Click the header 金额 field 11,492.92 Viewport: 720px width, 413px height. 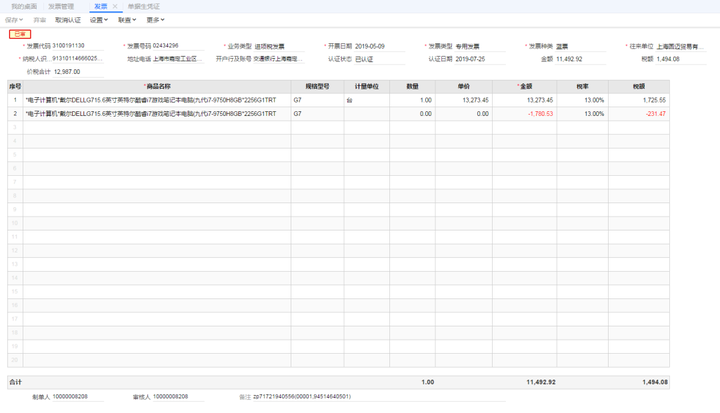pos(580,59)
